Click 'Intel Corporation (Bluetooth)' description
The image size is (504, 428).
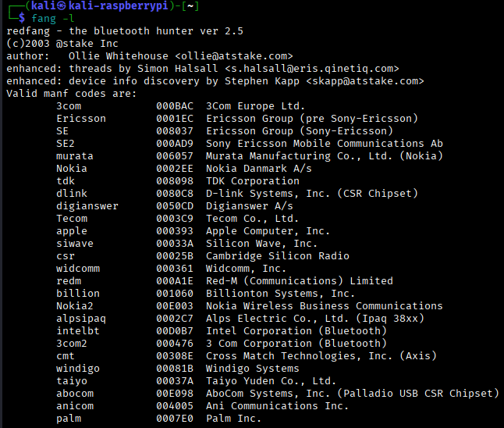point(296,331)
